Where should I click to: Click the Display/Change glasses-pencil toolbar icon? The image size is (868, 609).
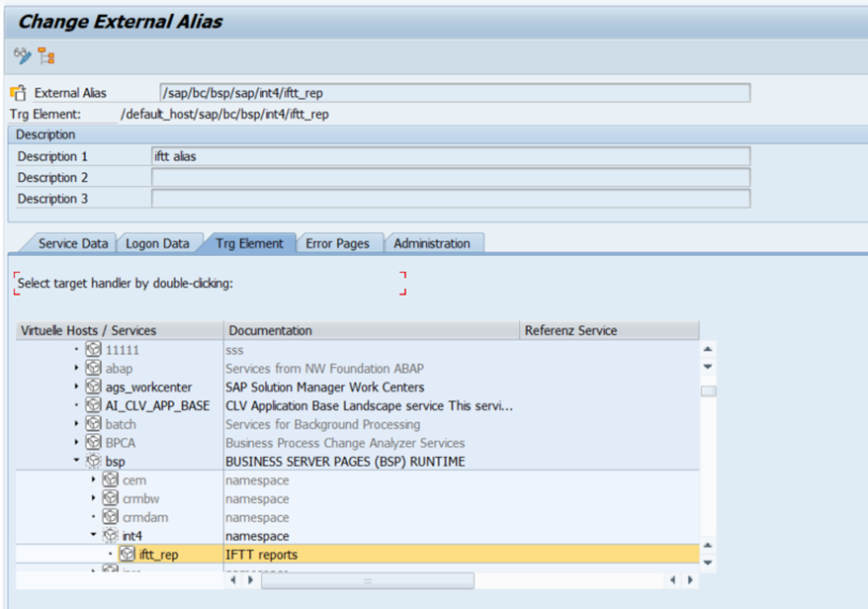pyautogui.click(x=23, y=56)
